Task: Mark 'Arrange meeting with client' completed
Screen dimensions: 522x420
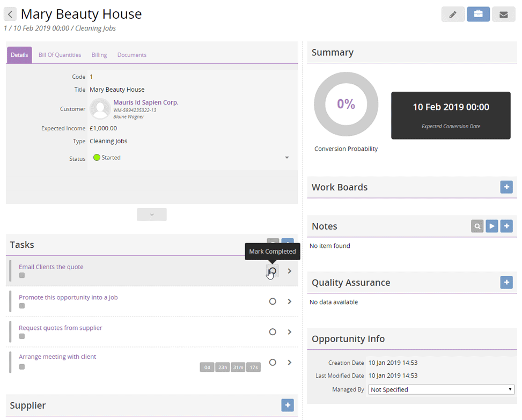Action: point(273,363)
